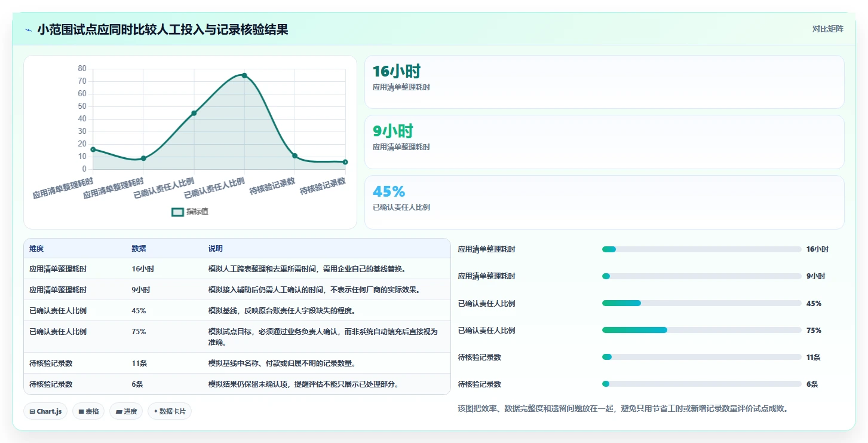Click description starting 模拟试点目标
Screen dimensions: 868x443
(x=323, y=337)
